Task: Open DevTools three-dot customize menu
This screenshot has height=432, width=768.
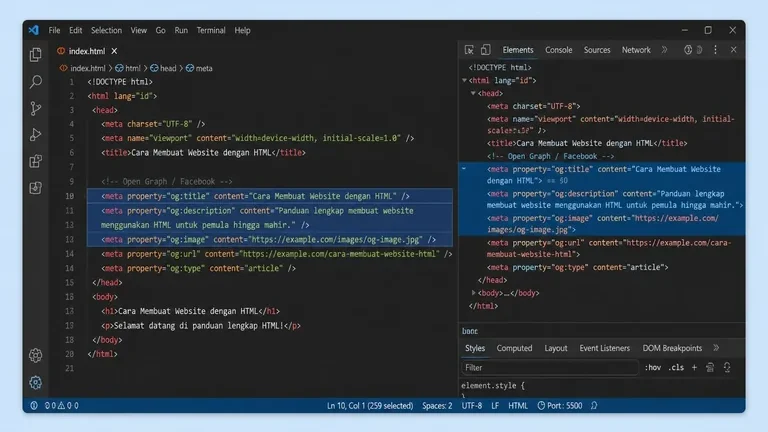Action: point(715,50)
